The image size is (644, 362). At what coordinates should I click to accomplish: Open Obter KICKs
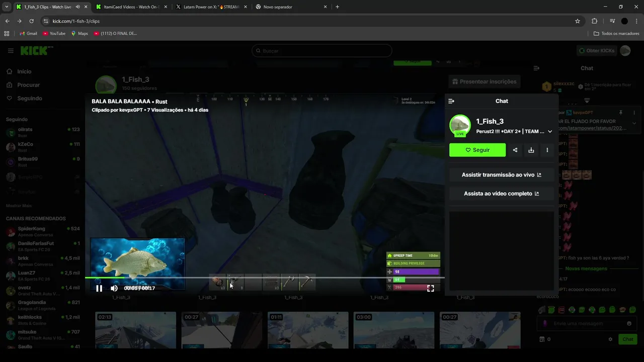pyautogui.click(x=597, y=51)
